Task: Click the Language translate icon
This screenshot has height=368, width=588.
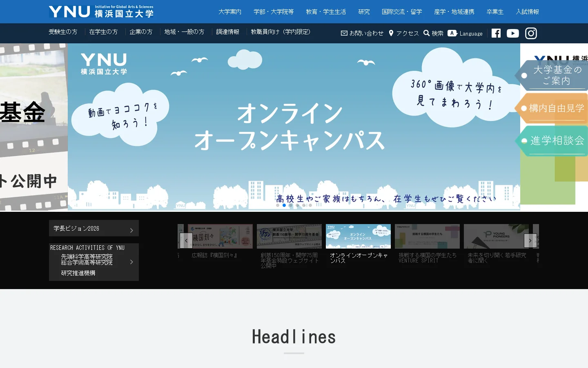Action: 452,33
